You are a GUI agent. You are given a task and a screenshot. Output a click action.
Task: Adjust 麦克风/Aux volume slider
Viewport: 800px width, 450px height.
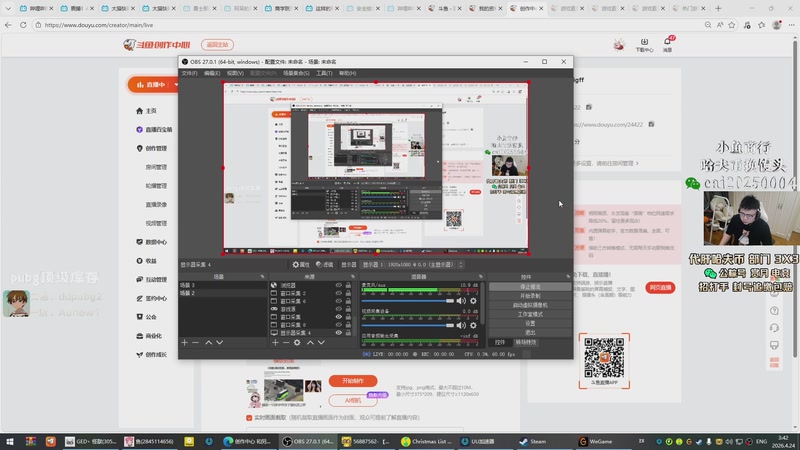(x=408, y=301)
